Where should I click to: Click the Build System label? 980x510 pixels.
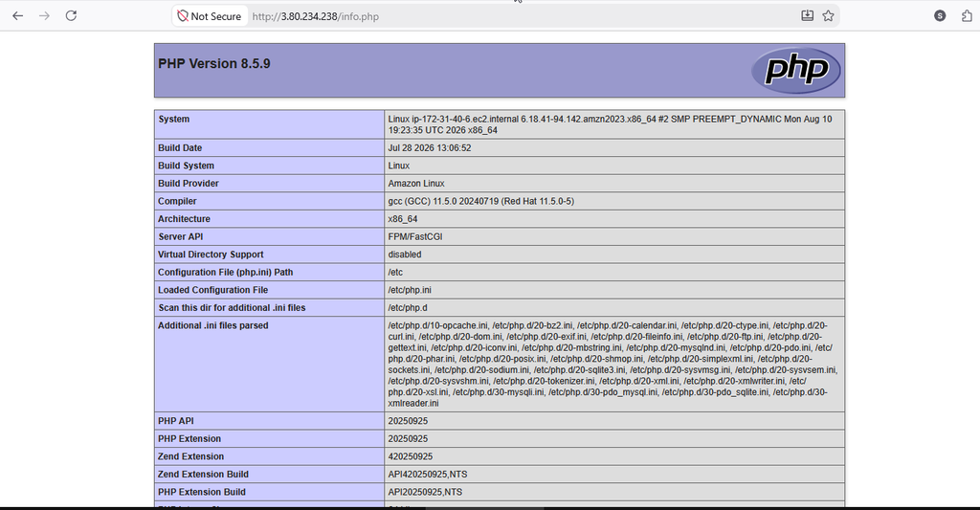click(187, 166)
